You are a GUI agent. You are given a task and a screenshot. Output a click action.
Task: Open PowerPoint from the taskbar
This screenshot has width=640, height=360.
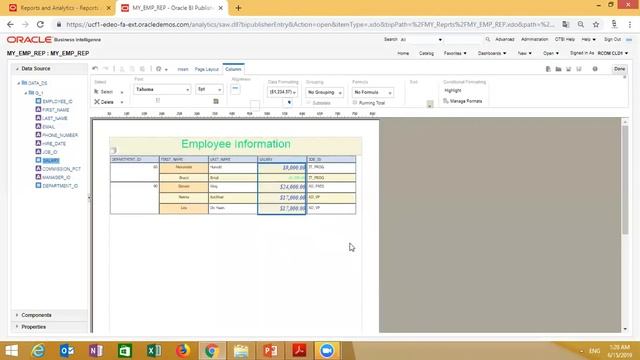tap(270, 351)
